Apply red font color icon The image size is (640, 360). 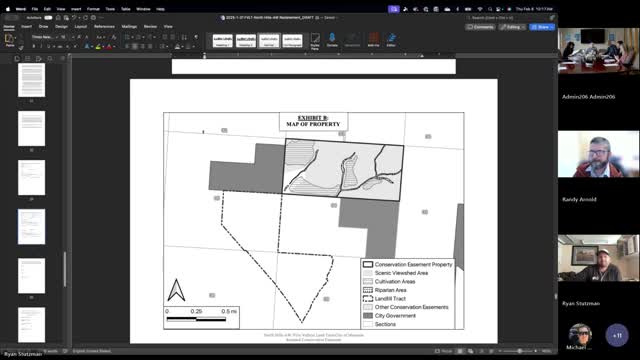[109, 47]
